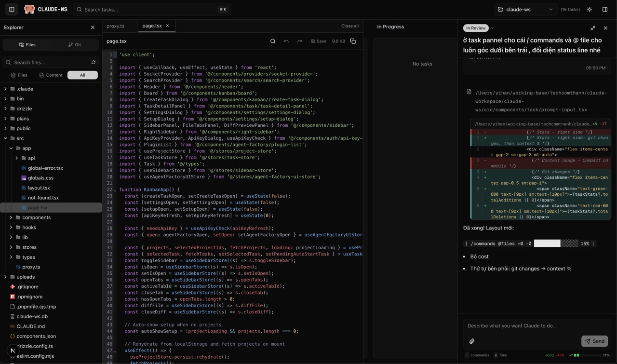The image size is (617, 364).
Task: Click the Send button
Action: pos(594,341)
